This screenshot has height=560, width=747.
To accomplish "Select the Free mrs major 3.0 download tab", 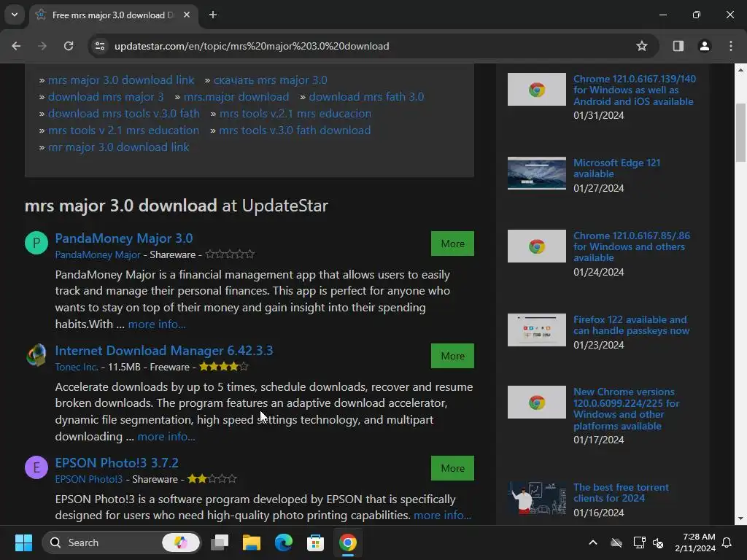I will (x=115, y=15).
